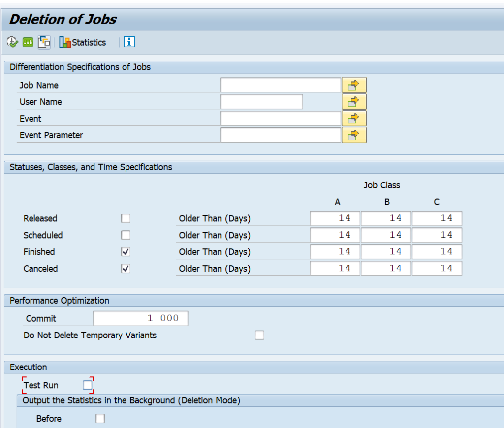Click the Execute clock icon
Viewport: 504px width, 428px height.
click(x=12, y=42)
